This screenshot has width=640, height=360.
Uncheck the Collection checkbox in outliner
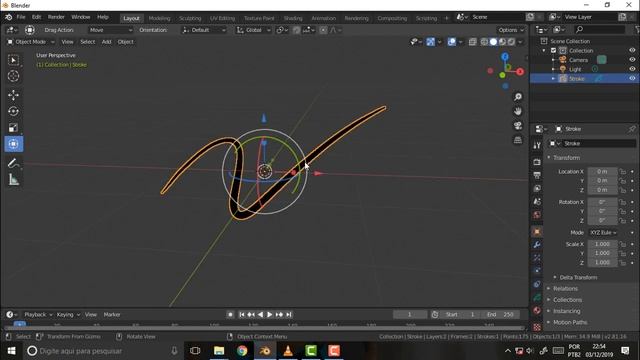click(553, 51)
